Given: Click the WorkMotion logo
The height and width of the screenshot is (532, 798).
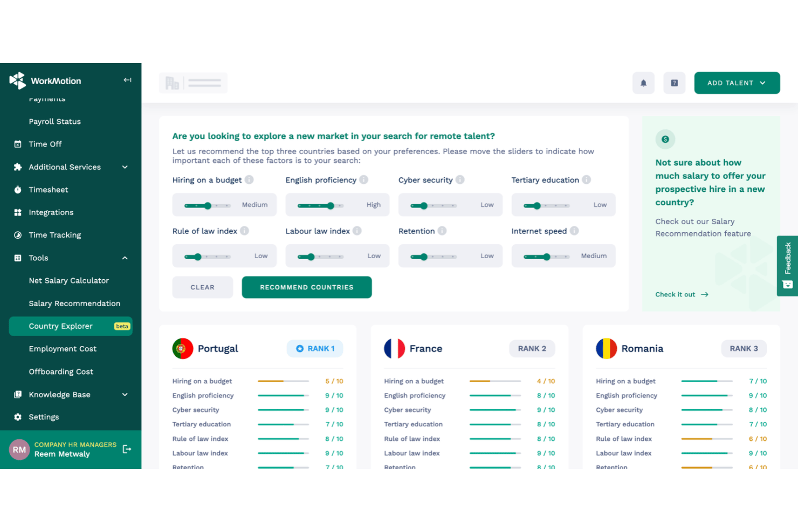Looking at the screenshot, I should (45, 81).
